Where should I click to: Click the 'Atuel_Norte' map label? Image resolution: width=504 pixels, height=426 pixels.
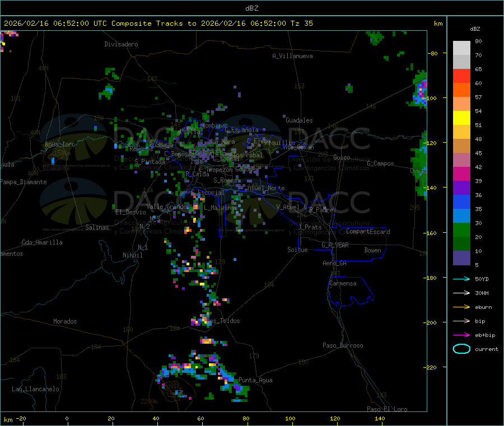(266, 188)
